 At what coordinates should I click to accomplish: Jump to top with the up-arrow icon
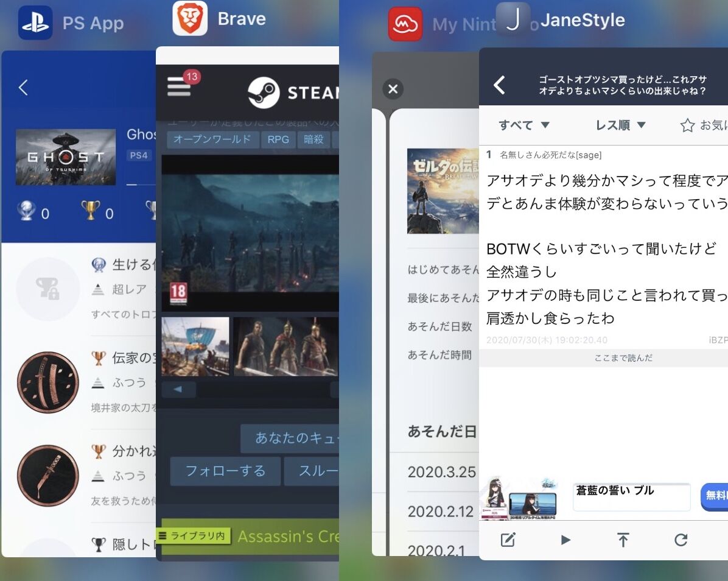click(x=623, y=540)
